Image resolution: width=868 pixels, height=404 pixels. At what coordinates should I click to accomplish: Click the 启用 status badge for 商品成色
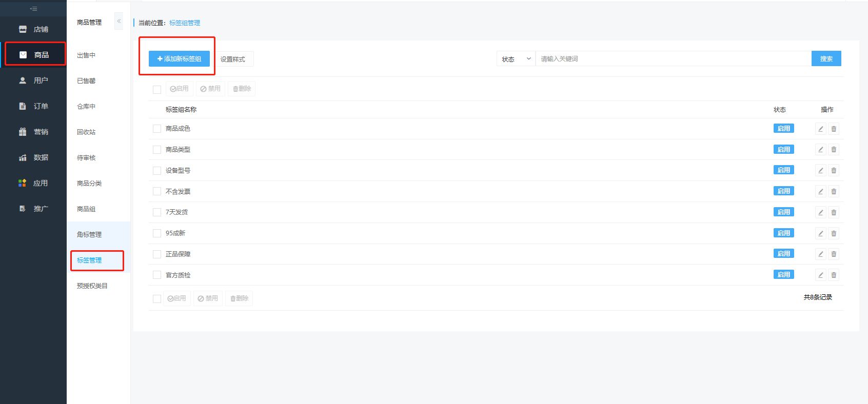point(783,129)
